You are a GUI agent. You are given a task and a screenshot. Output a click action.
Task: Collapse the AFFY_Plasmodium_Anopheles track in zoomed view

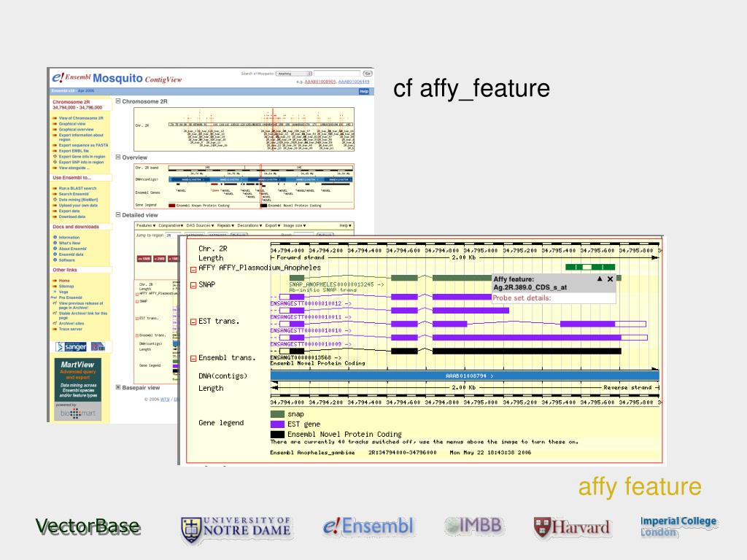coord(193,270)
